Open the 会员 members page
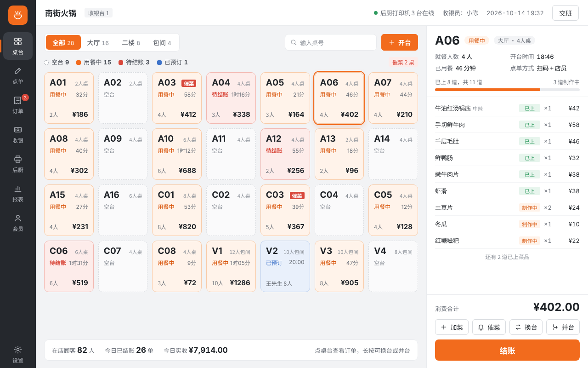 tap(18, 223)
